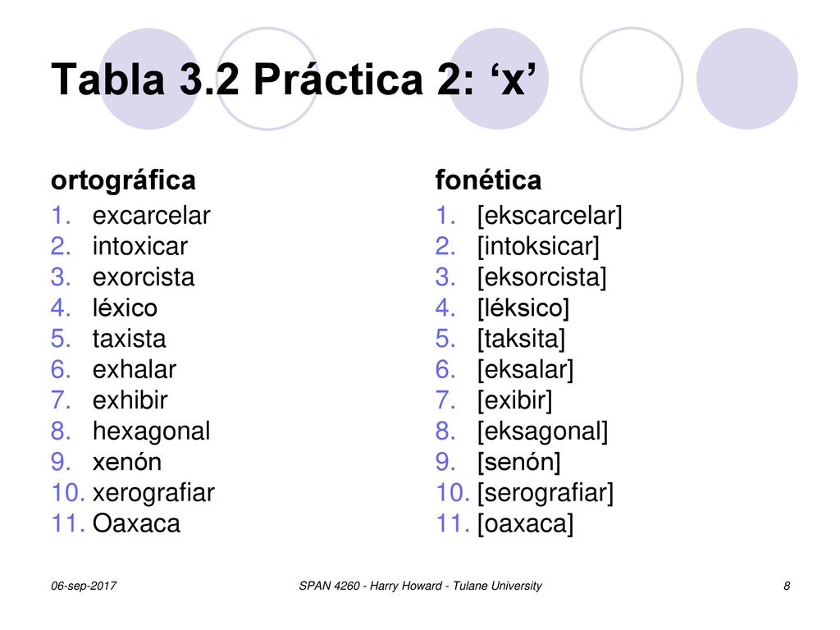The image size is (840, 630).
Task: Select the word 'exorcista'
Action: tap(144, 277)
